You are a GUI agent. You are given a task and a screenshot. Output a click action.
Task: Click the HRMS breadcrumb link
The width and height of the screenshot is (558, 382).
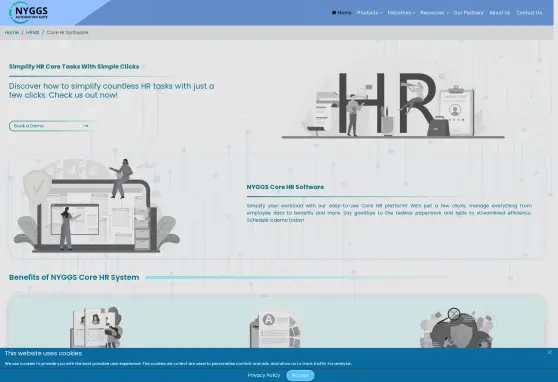tap(32, 32)
